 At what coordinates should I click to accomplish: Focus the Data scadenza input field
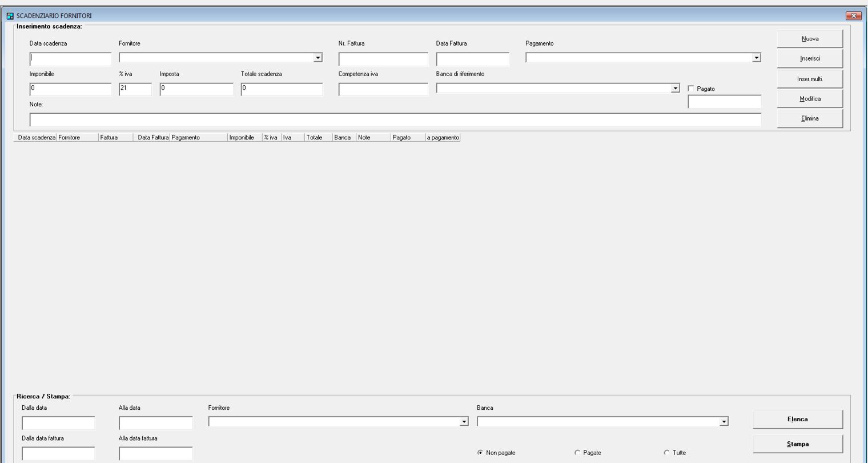click(70, 59)
